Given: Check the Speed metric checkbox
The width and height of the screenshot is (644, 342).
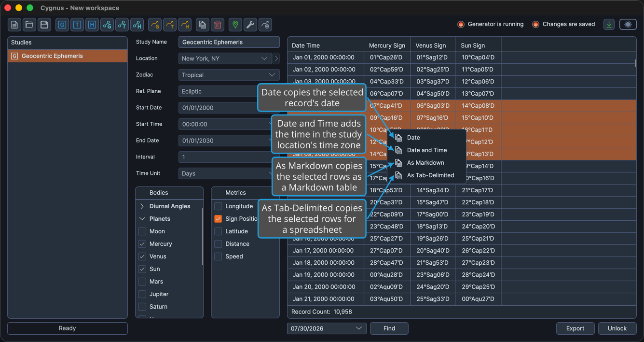Looking at the screenshot, I should pyautogui.click(x=218, y=256).
